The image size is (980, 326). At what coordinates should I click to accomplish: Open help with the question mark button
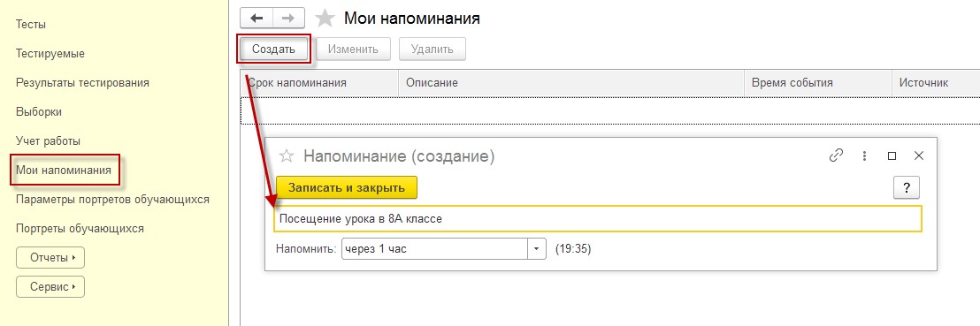pos(907,187)
